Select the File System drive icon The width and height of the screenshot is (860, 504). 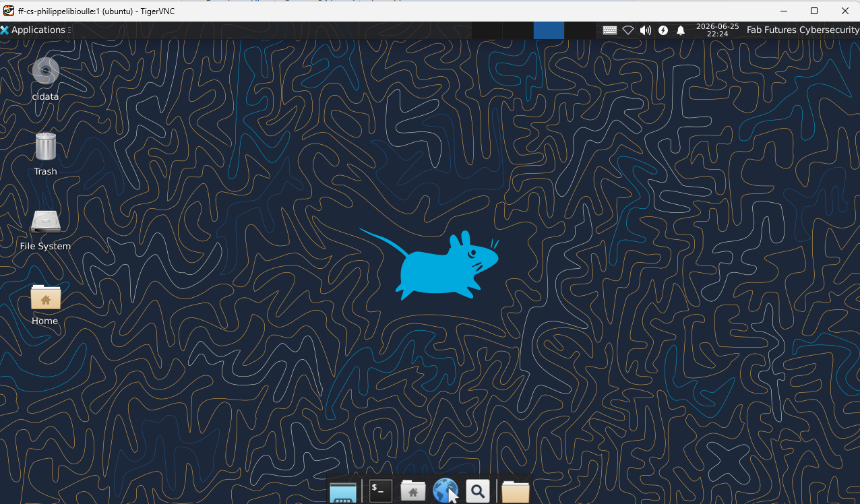45,222
